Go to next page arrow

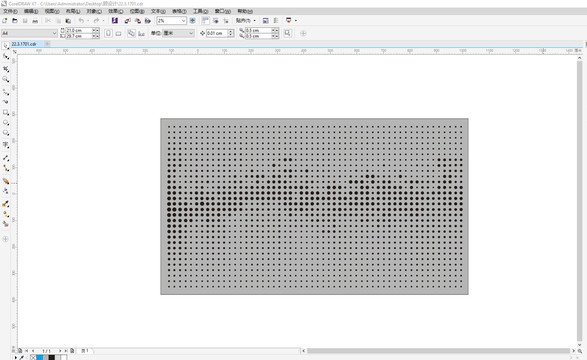pyautogui.click(x=60, y=351)
